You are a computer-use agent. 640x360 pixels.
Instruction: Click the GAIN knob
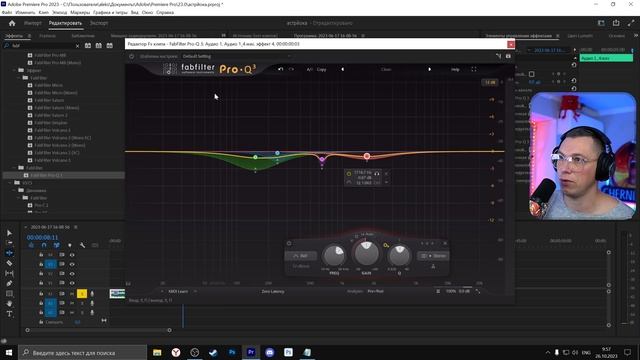pyautogui.click(x=367, y=253)
